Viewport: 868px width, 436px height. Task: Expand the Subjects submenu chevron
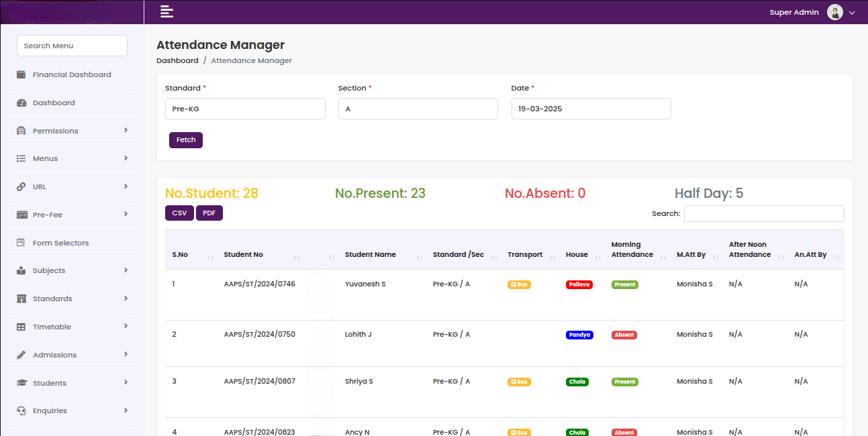click(x=126, y=270)
